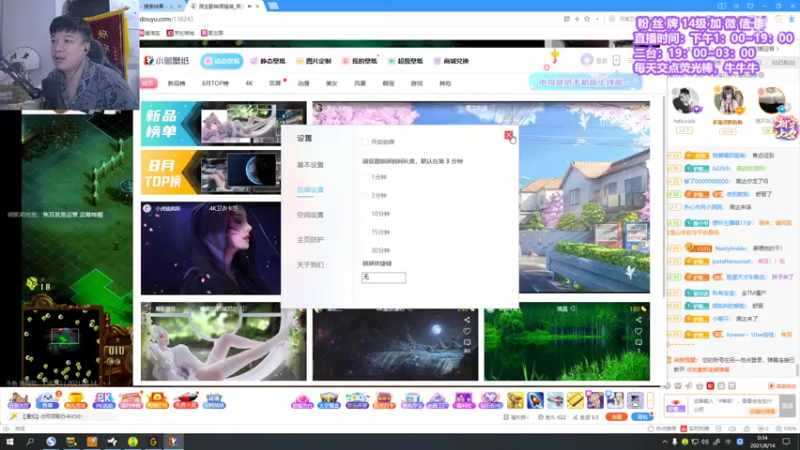Select the 双屏 category tab
Screen dimensions: 800x450
[x=275, y=83]
